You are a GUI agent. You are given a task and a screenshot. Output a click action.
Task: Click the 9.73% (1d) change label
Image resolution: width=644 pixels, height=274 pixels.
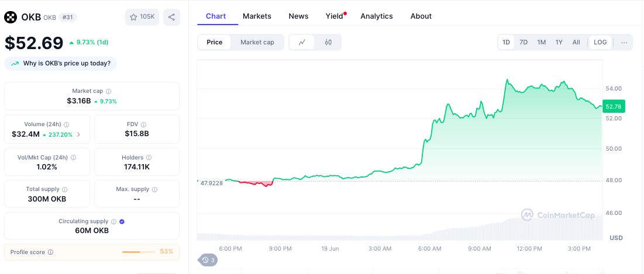pyautogui.click(x=89, y=42)
